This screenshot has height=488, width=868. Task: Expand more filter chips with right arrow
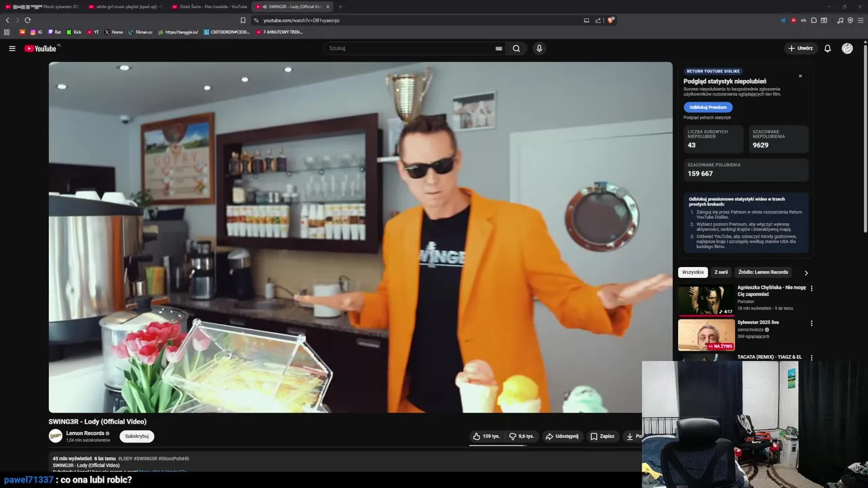pos(806,272)
